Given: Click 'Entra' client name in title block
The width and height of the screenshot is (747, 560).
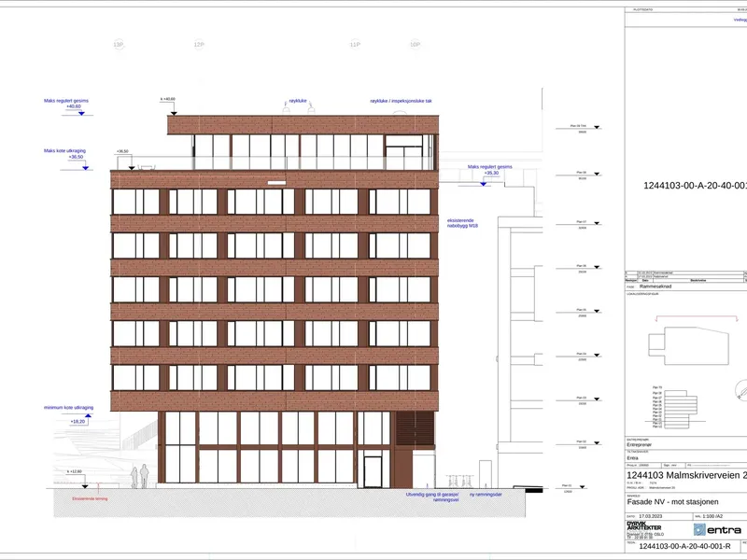Looking at the screenshot, I should (x=633, y=458).
